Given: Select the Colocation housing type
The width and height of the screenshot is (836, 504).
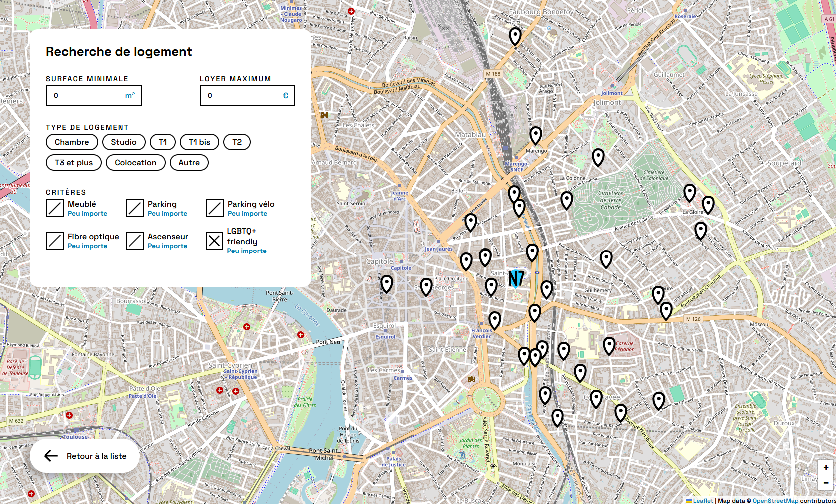Looking at the screenshot, I should tap(135, 163).
